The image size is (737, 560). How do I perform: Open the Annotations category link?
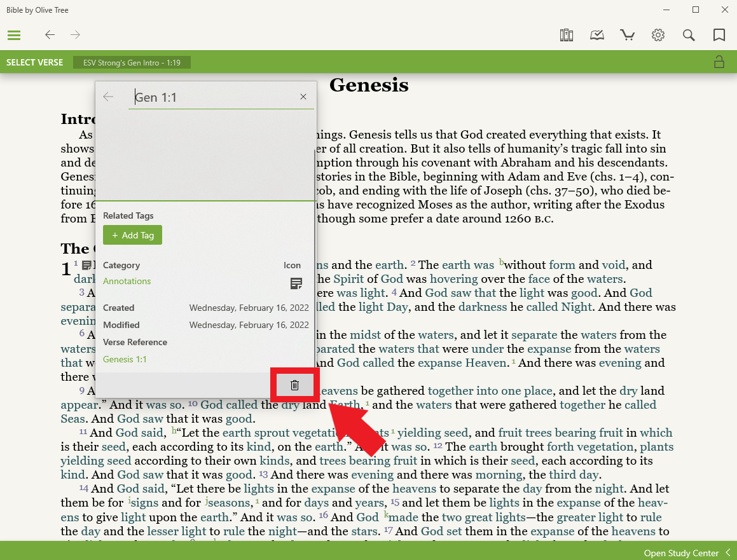[x=127, y=281]
